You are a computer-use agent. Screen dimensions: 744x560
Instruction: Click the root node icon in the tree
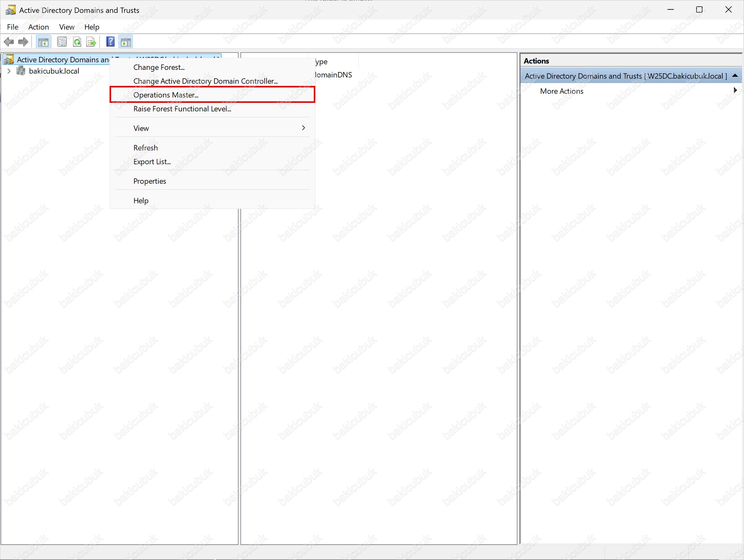(x=9, y=59)
